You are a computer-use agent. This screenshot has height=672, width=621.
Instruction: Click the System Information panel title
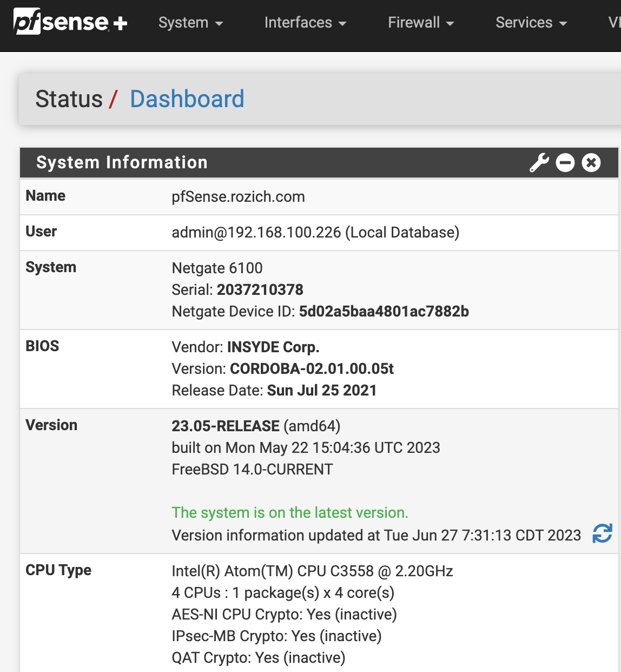[x=122, y=162]
